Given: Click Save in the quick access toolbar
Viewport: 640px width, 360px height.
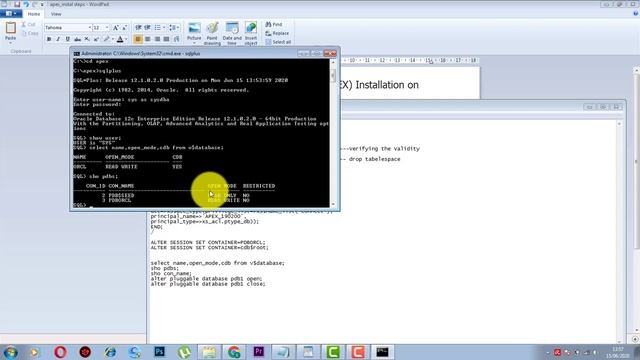Looking at the screenshot, I should [x=17, y=4].
